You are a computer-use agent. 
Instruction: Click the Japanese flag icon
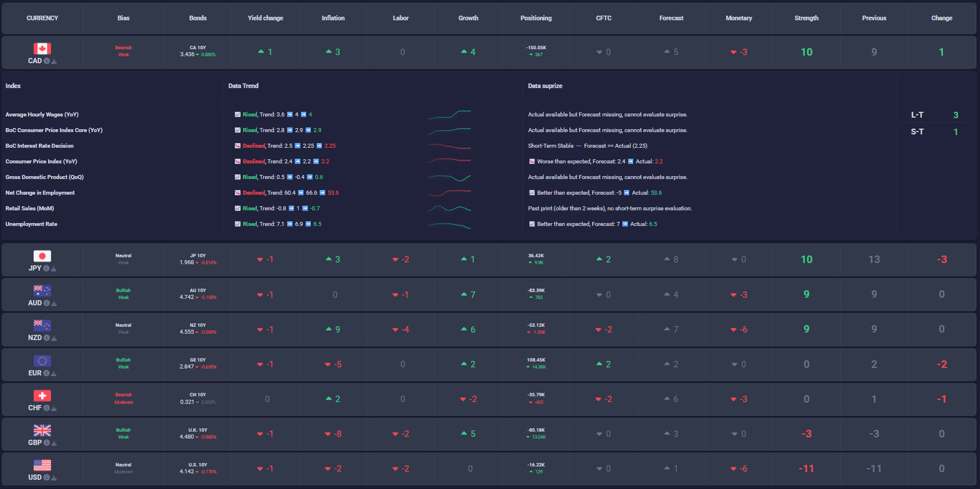coord(42,256)
